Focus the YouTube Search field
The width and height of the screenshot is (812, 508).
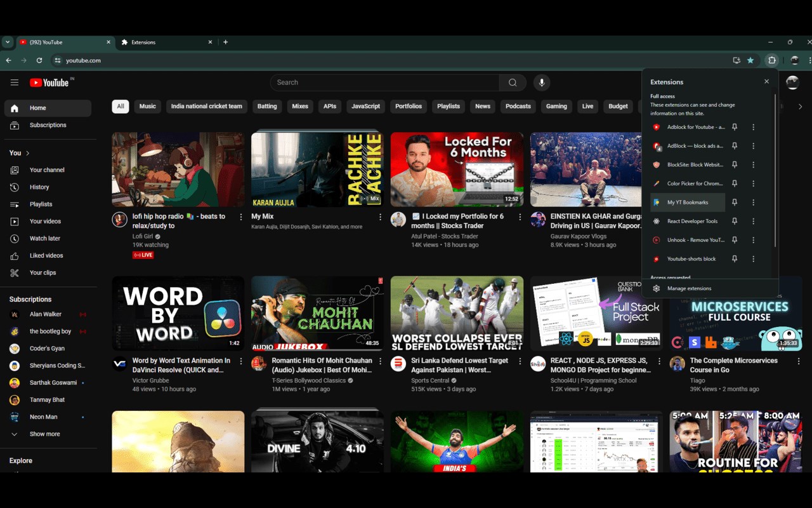tap(384, 83)
